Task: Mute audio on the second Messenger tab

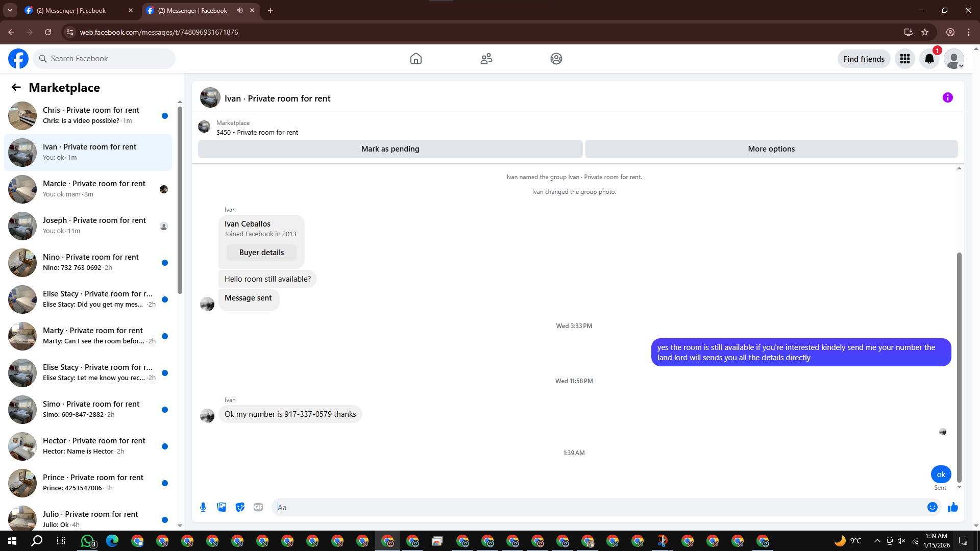Action: (x=240, y=10)
